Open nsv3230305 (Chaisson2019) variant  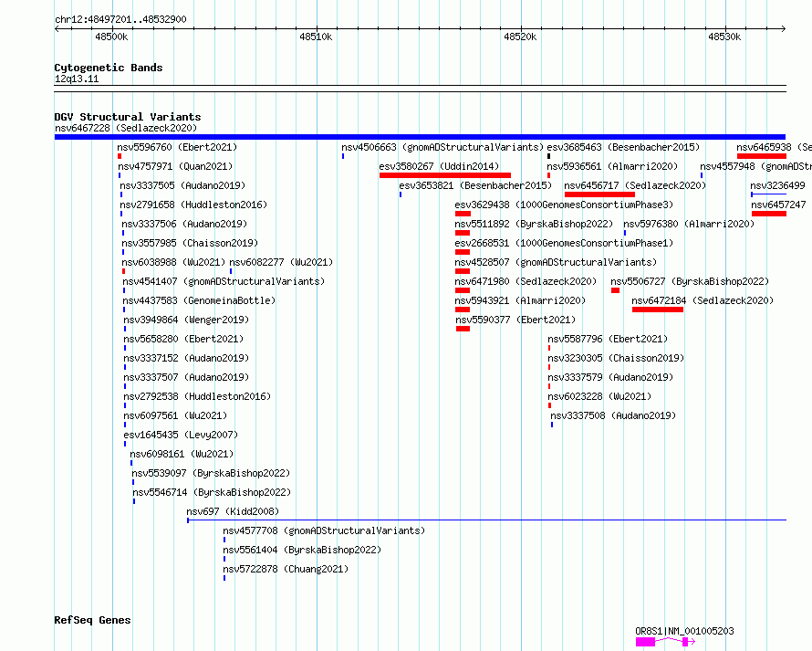coord(616,358)
